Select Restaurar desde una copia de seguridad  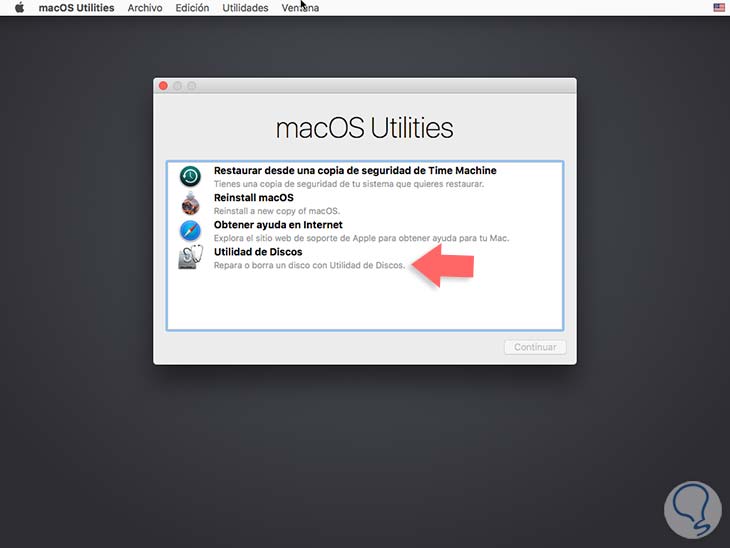(355, 170)
